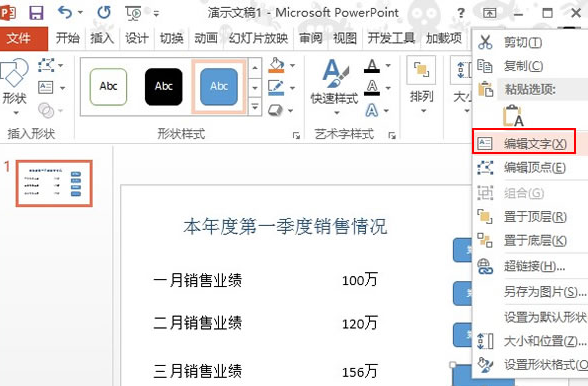Image resolution: width=588 pixels, height=386 pixels.
Task: Click the Undo arrow icon
Action: click(65, 12)
